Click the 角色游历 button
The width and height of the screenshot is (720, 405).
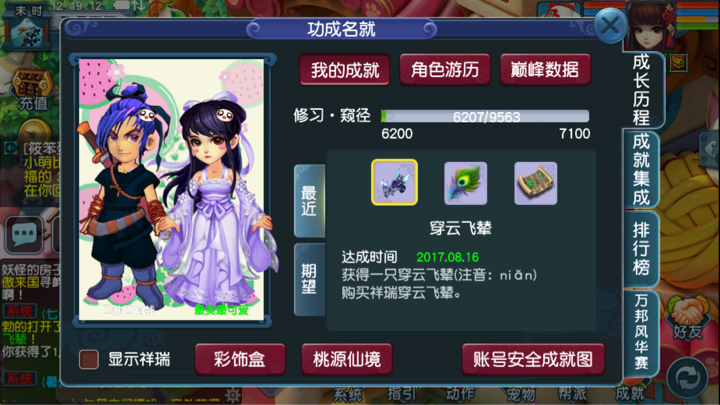pos(445,70)
